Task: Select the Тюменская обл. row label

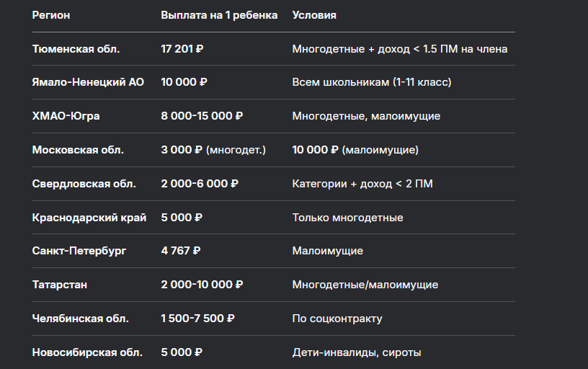Action: (76, 49)
